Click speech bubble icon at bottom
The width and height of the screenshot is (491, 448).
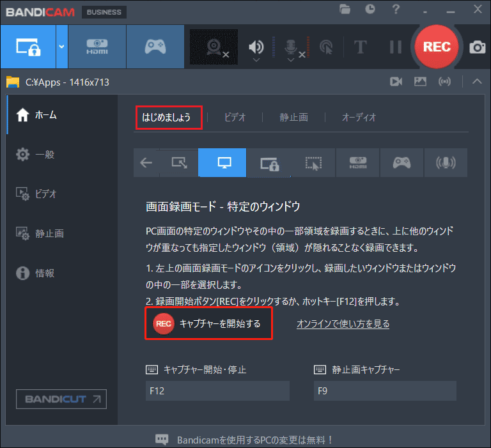(162, 439)
